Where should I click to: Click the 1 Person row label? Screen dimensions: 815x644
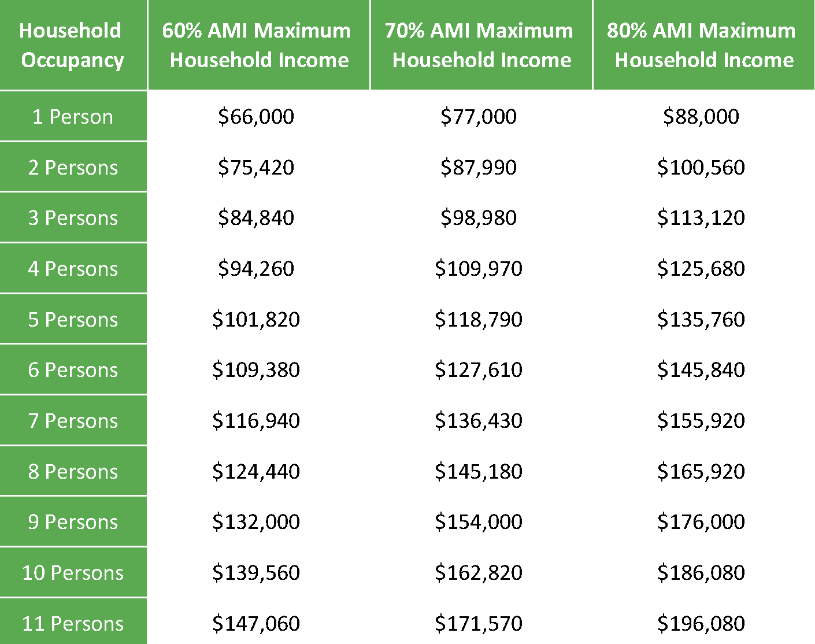pos(73,116)
